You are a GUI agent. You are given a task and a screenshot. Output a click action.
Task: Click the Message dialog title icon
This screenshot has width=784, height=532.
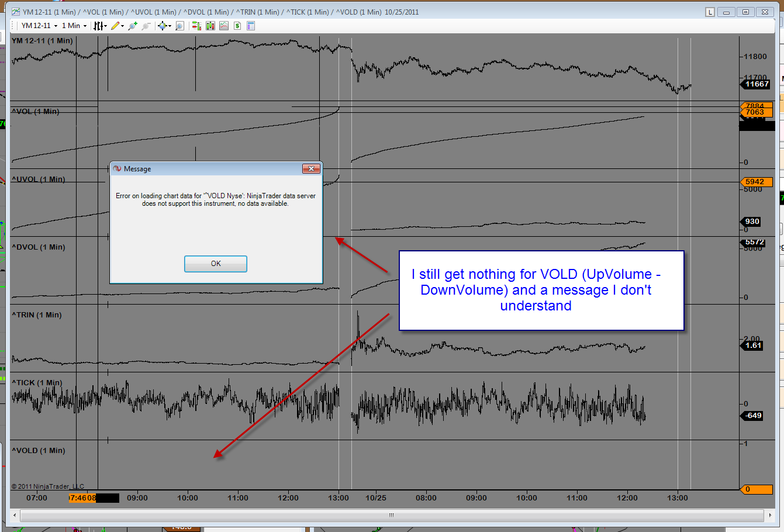point(117,169)
